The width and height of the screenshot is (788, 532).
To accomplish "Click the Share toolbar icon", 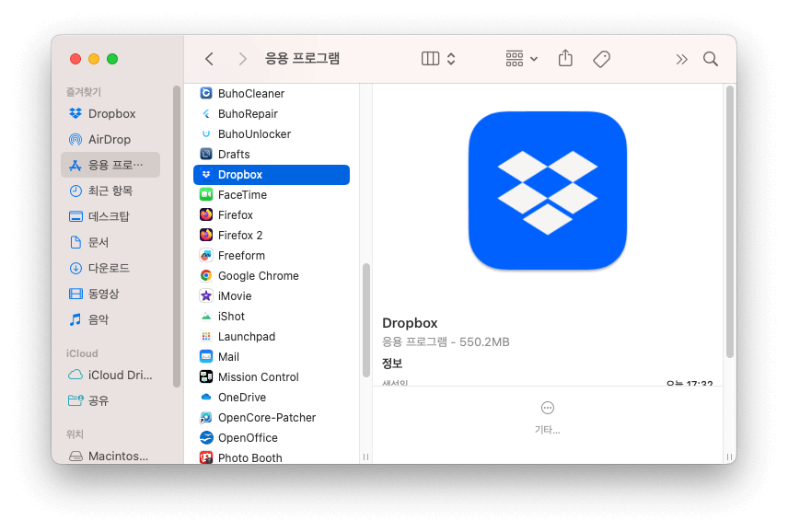I will click(x=565, y=58).
